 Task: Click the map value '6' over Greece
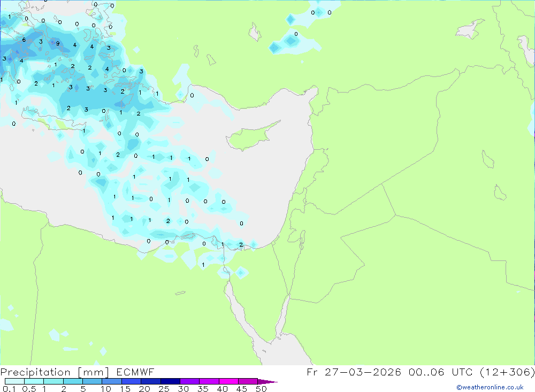[24, 40]
